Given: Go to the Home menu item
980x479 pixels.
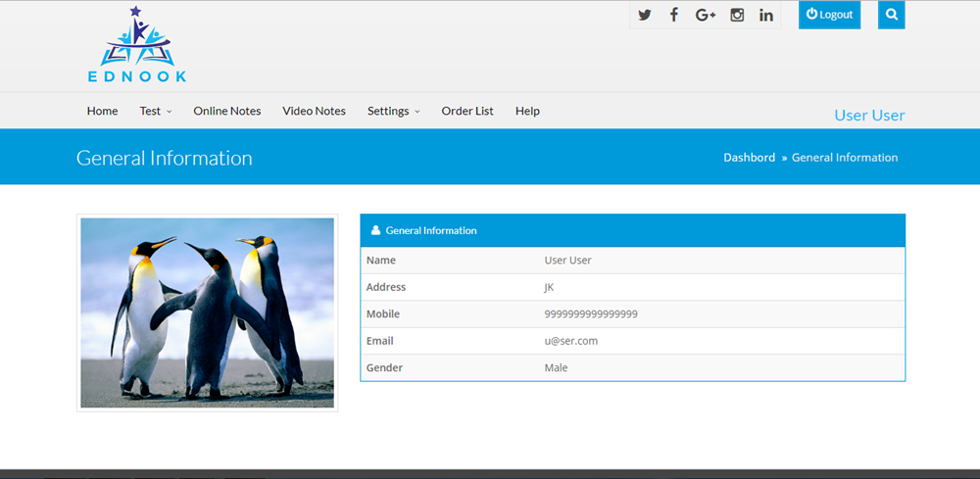Looking at the screenshot, I should pos(102,111).
